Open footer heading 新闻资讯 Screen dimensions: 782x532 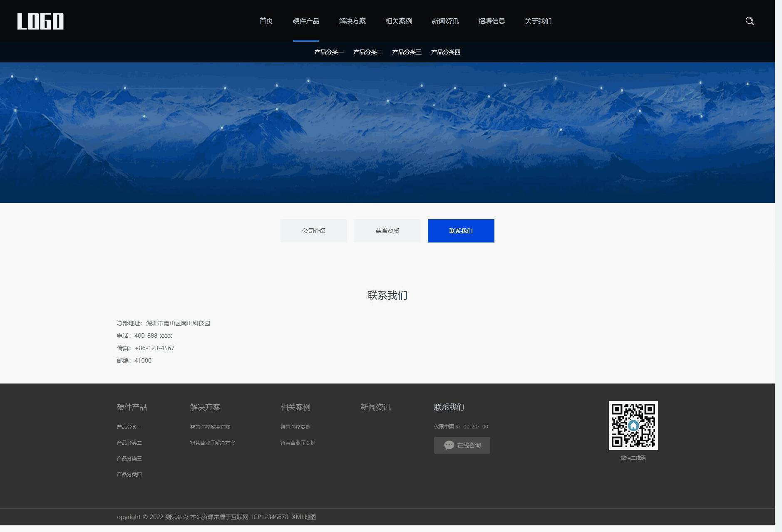click(x=375, y=407)
